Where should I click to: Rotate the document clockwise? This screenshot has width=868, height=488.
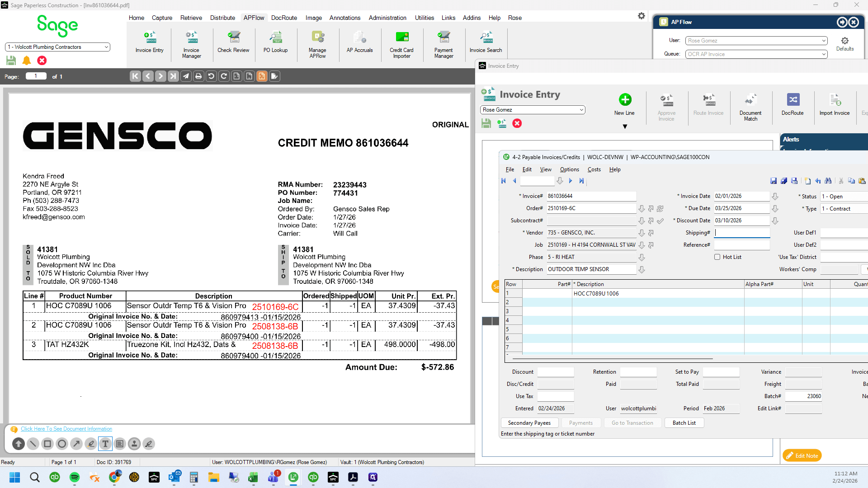[x=224, y=76]
